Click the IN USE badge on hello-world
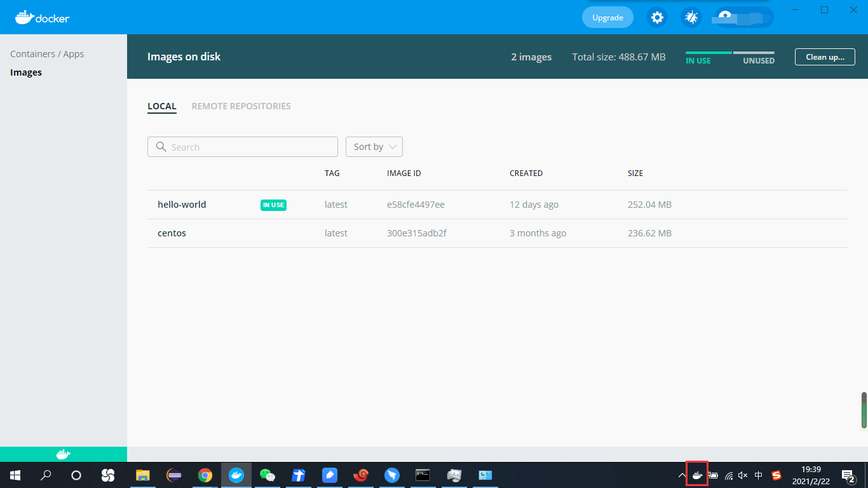Image resolution: width=868 pixels, height=488 pixels. (273, 205)
